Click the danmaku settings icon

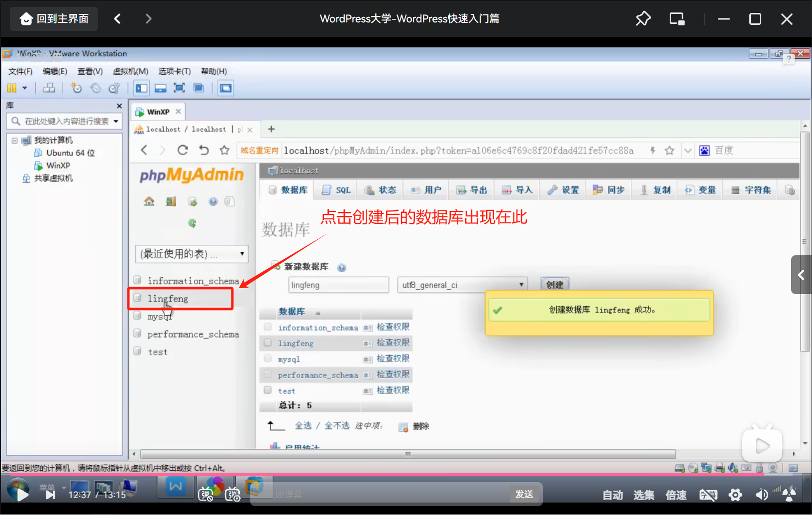coord(233,494)
